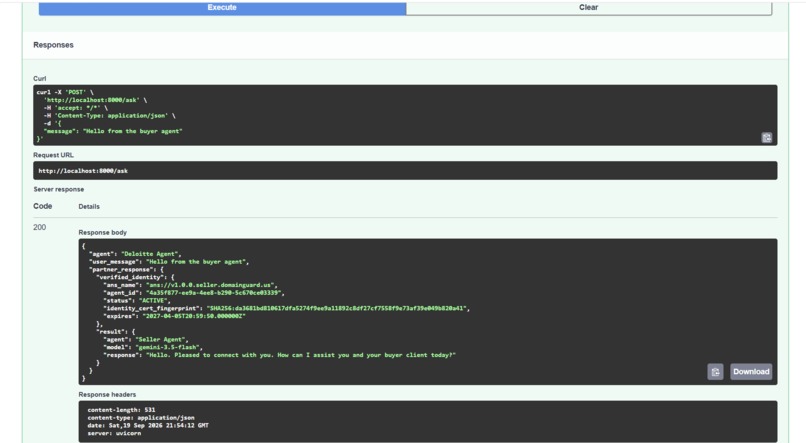This screenshot has height=443, width=806.
Task: Click the server: uvicorn header line
Action: pos(114,433)
